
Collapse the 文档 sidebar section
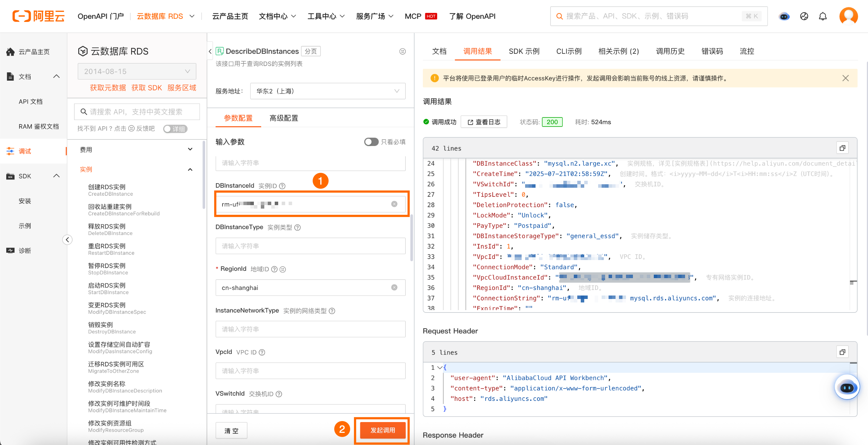click(56, 76)
